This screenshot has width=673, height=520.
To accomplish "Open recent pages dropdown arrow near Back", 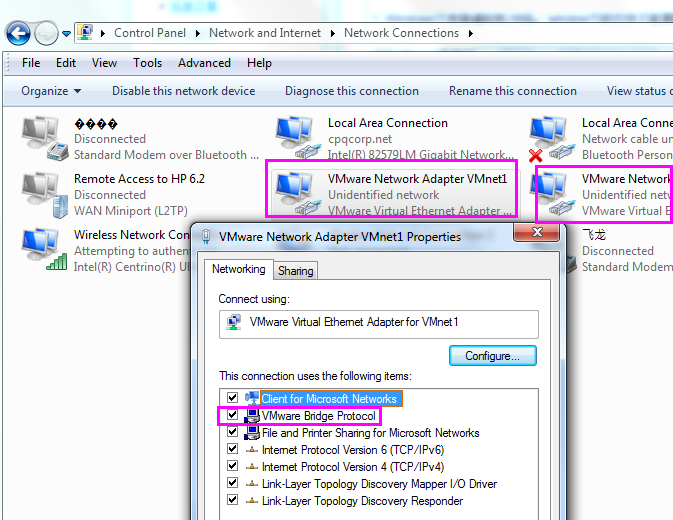I will [x=66, y=33].
